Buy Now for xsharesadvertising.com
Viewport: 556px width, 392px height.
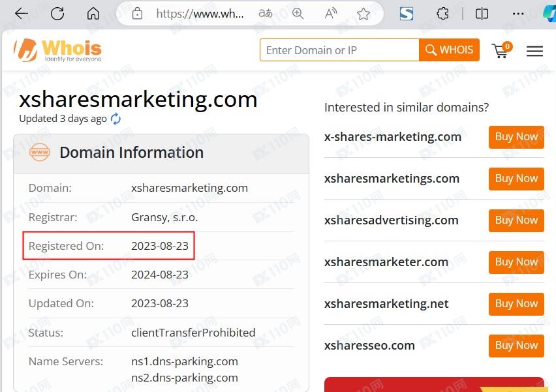point(516,220)
